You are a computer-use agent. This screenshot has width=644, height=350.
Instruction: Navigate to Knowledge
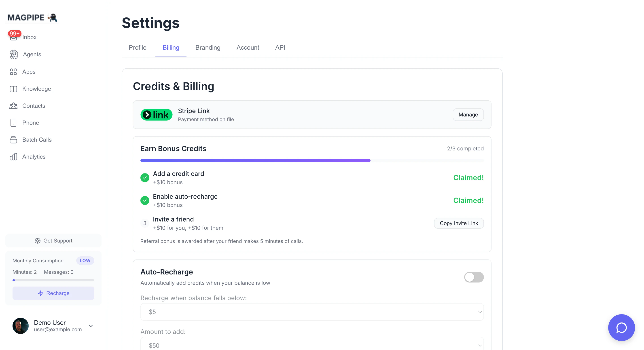(x=36, y=89)
